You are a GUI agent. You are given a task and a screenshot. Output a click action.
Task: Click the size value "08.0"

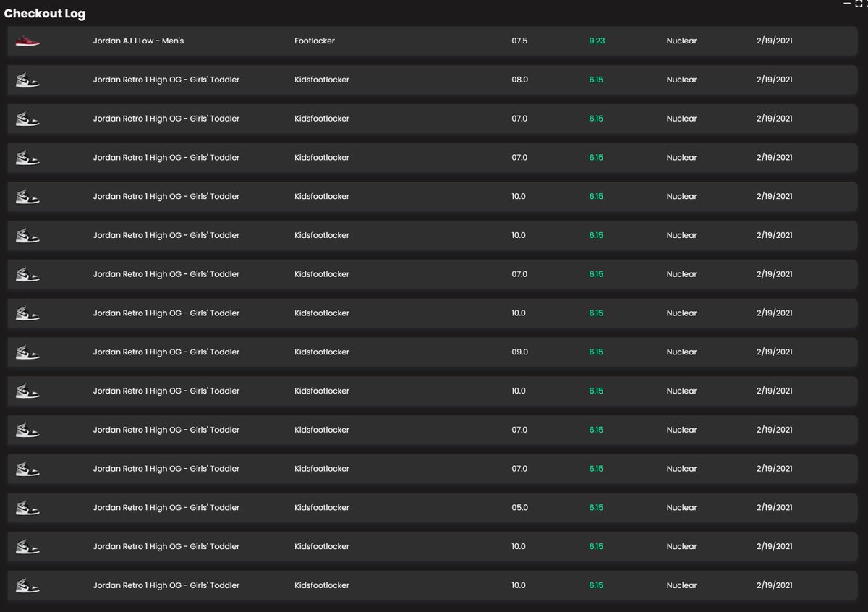pyautogui.click(x=520, y=80)
